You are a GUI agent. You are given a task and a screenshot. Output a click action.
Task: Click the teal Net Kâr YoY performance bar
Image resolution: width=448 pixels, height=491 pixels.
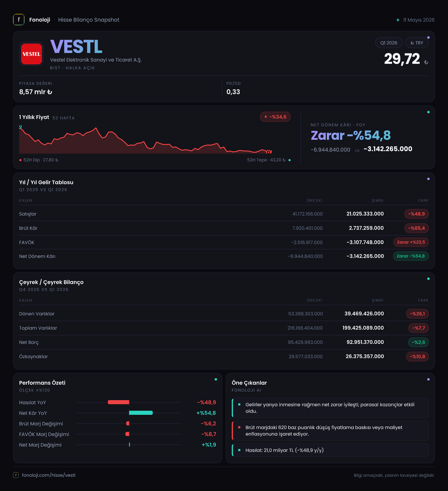click(x=141, y=413)
